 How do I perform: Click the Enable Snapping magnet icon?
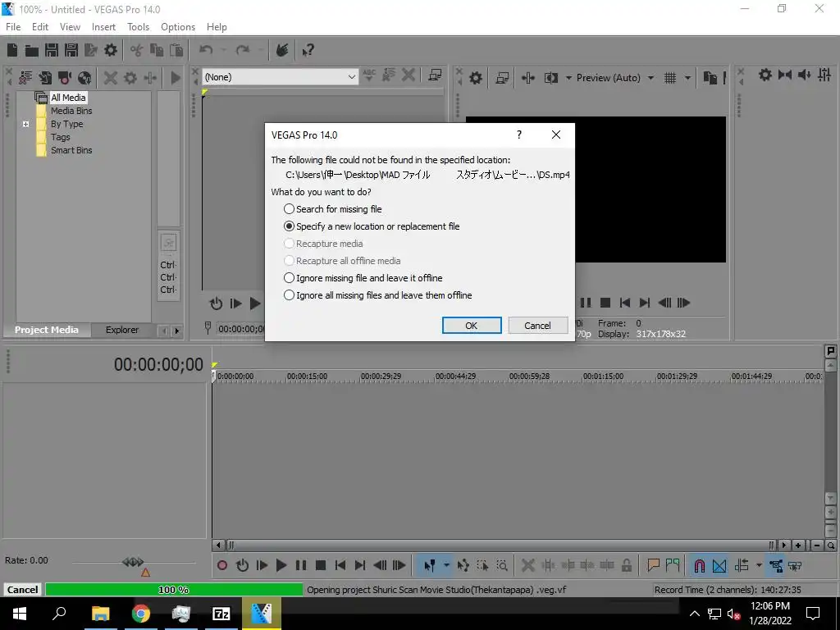pyautogui.click(x=699, y=565)
